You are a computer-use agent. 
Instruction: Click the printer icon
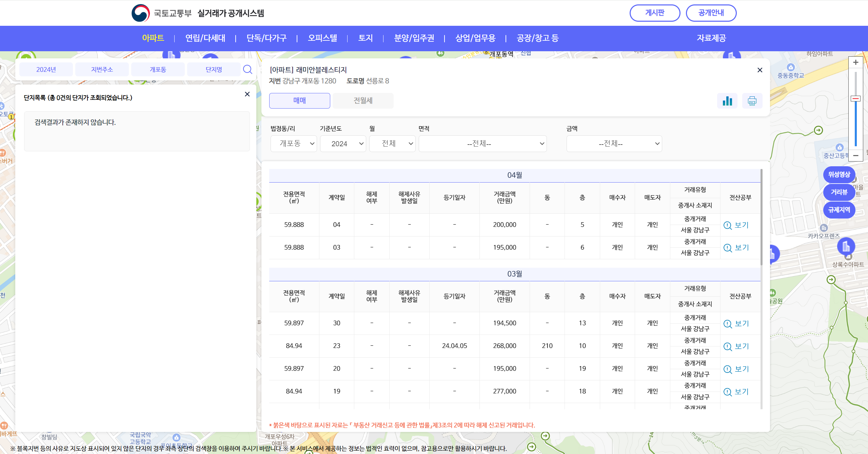[752, 101]
